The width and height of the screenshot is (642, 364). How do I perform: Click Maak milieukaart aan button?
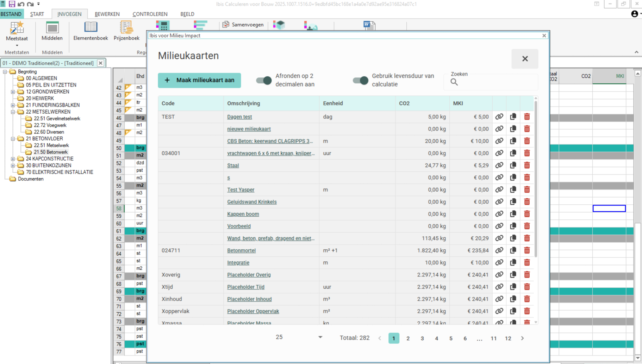pyautogui.click(x=199, y=80)
